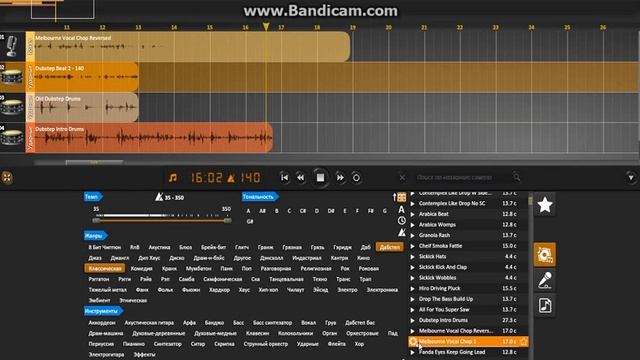Click bar 19 on the timeline ruler
Viewport: 640px width, 360px height.
353,27
